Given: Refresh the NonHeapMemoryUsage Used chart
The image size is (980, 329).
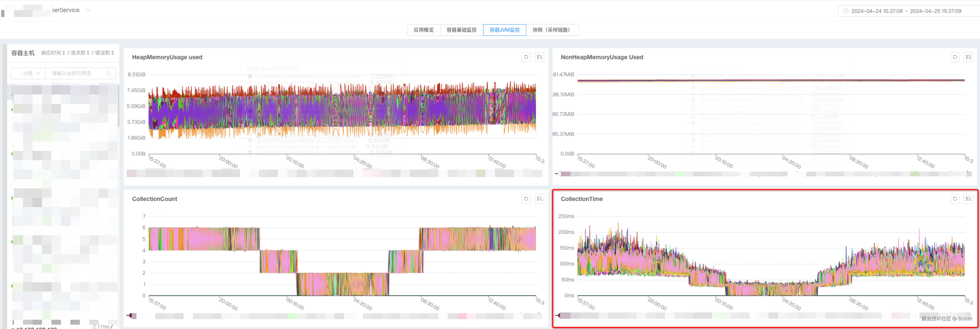Looking at the screenshot, I should click(x=955, y=57).
